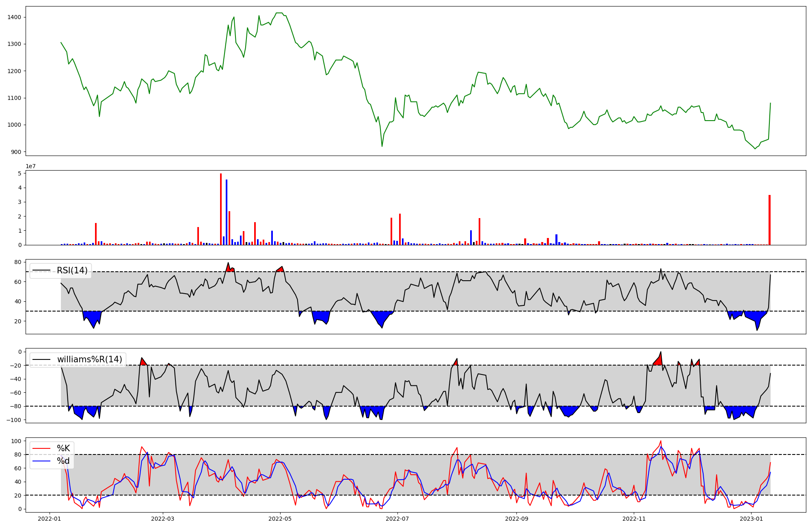812x528 pixels.
Task: Click the -100 tick on Williams %R axis
Action: (x=15, y=420)
